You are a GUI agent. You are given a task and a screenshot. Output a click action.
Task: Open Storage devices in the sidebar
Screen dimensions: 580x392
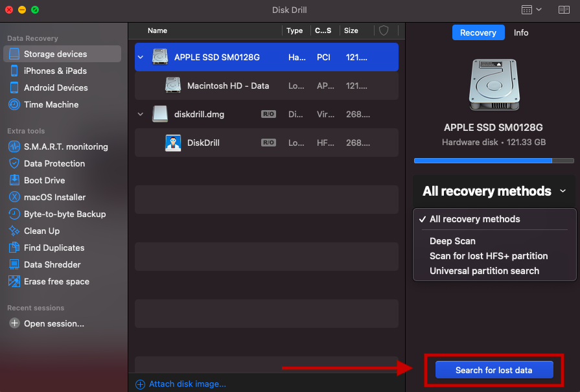click(x=62, y=54)
